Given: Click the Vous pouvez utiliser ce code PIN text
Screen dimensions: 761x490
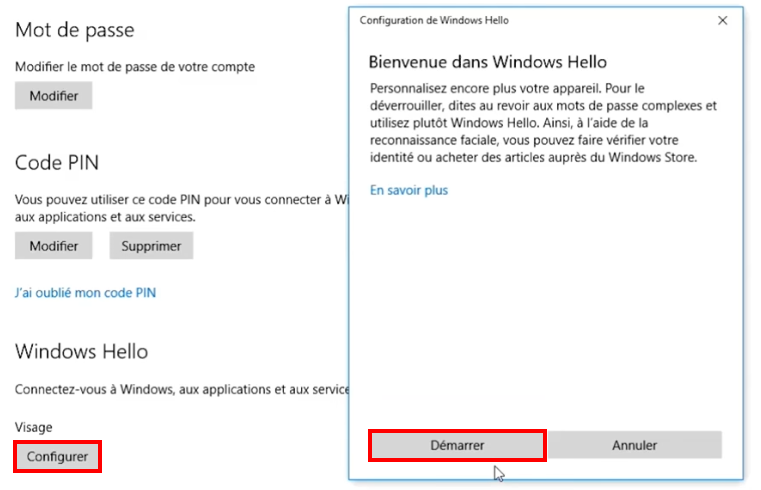Looking at the screenshot, I should pos(182,208).
